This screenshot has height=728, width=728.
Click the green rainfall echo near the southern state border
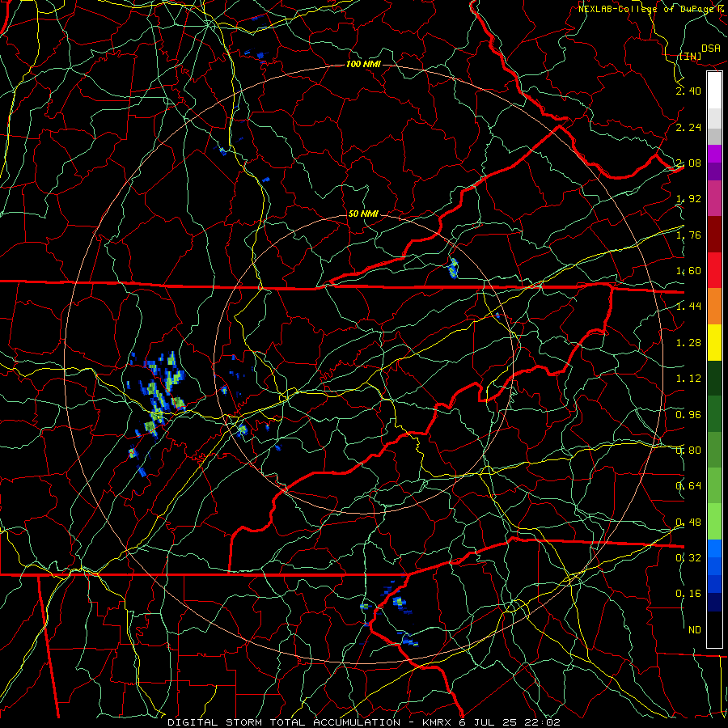click(400, 602)
